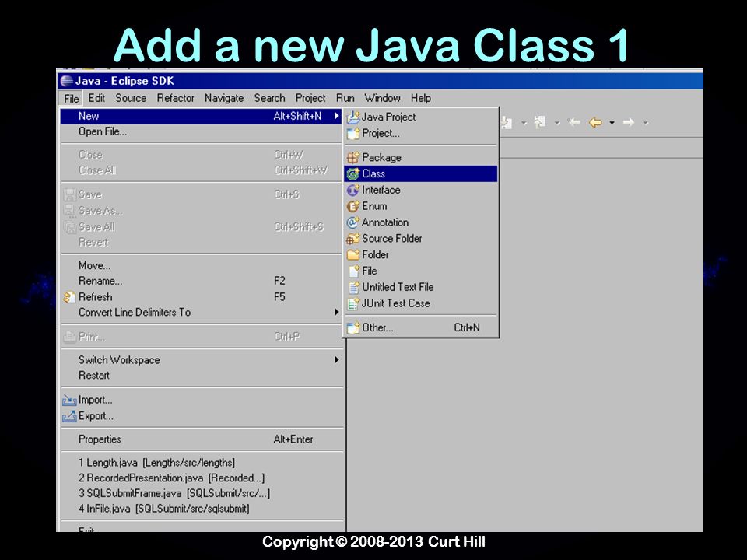
Task: Select Properties in the File menu
Action: coord(202,439)
